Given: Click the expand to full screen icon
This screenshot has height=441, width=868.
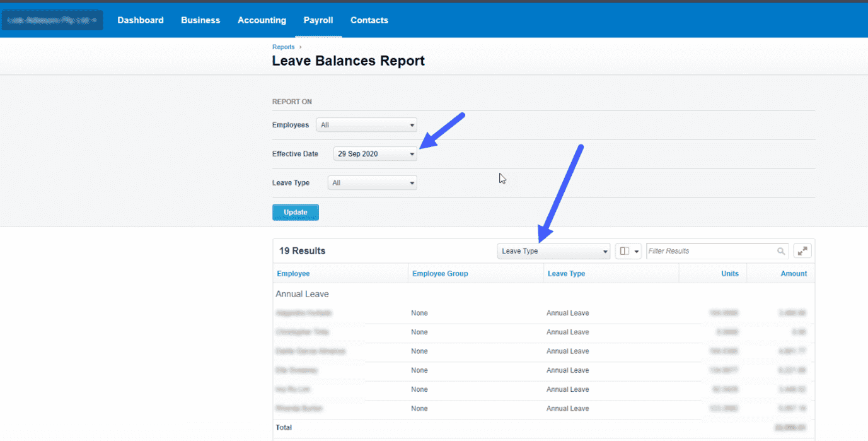Looking at the screenshot, I should (802, 251).
